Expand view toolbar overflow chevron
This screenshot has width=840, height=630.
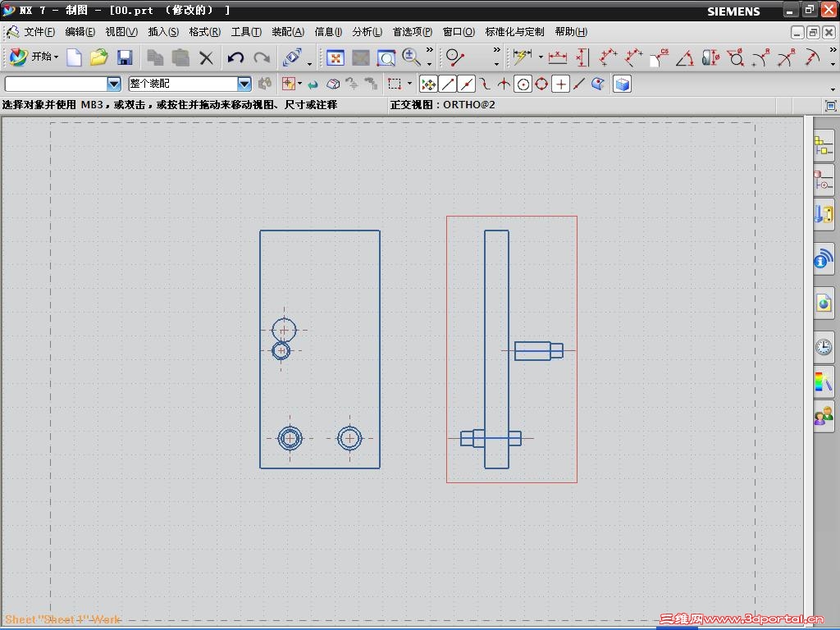pyautogui.click(x=429, y=50)
